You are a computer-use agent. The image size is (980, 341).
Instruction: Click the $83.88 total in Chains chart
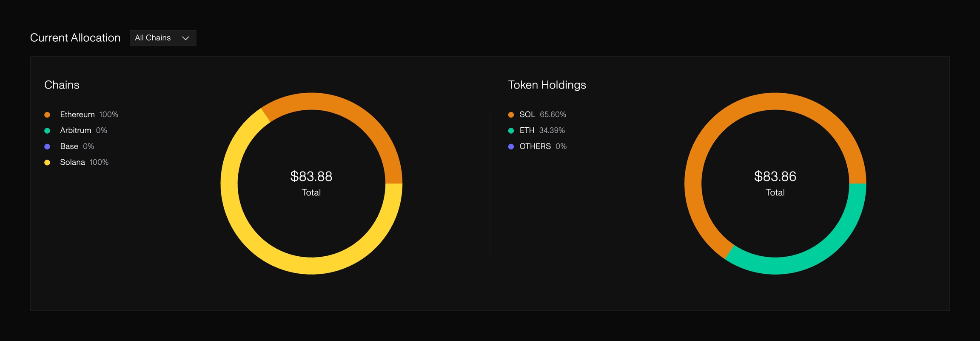311,176
